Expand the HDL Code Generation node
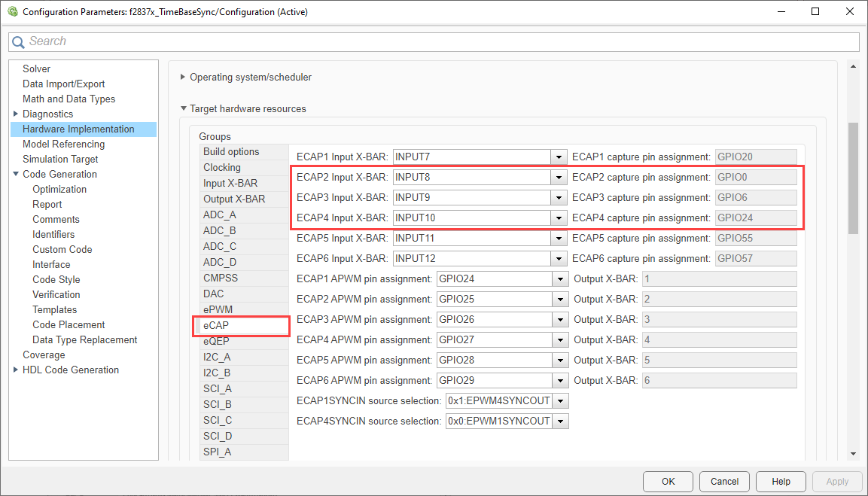The height and width of the screenshot is (496, 868). (x=16, y=370)
